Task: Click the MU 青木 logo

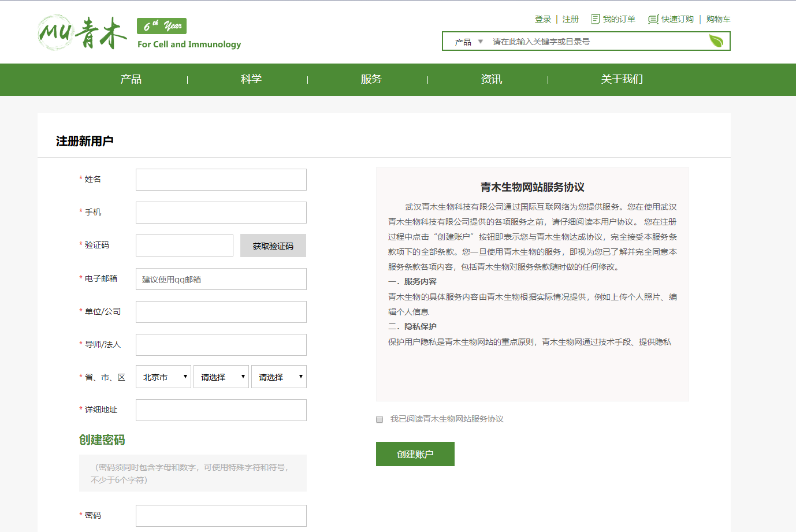Action: click(82, 33)
